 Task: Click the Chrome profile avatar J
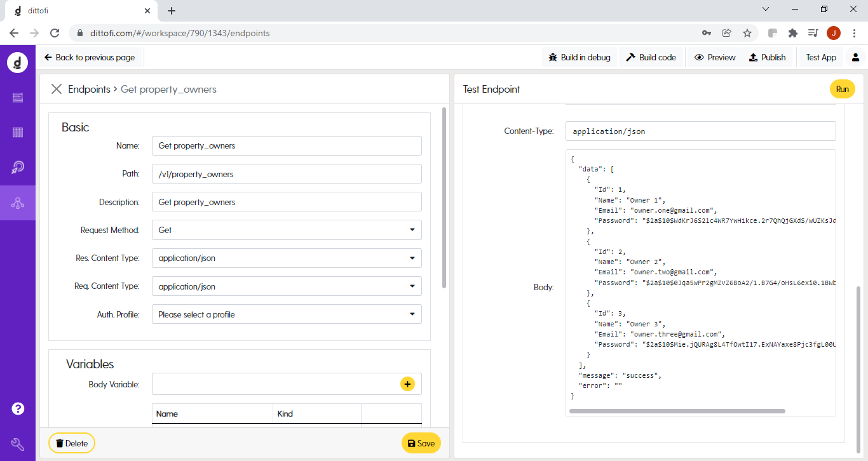pos(834,33)
